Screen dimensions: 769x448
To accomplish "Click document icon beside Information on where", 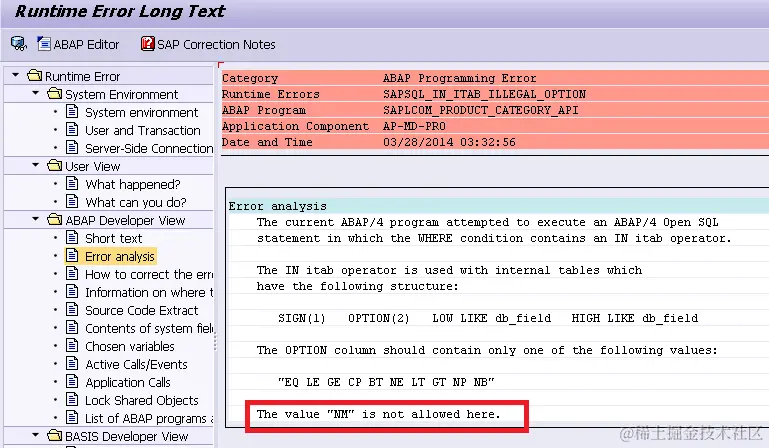I will tap(72, 291).
